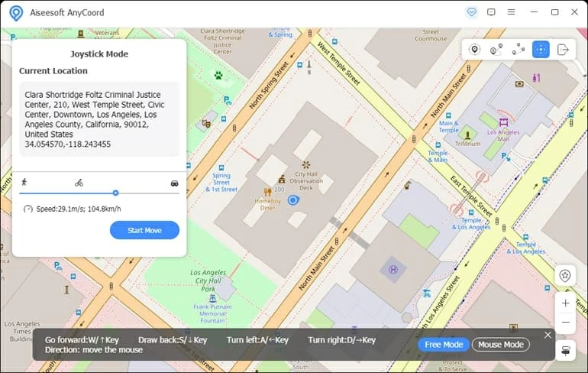Viewport: 588px width, 373px height.
Task: Set speed to cycling preset
Action: click(x=79, y=183)
